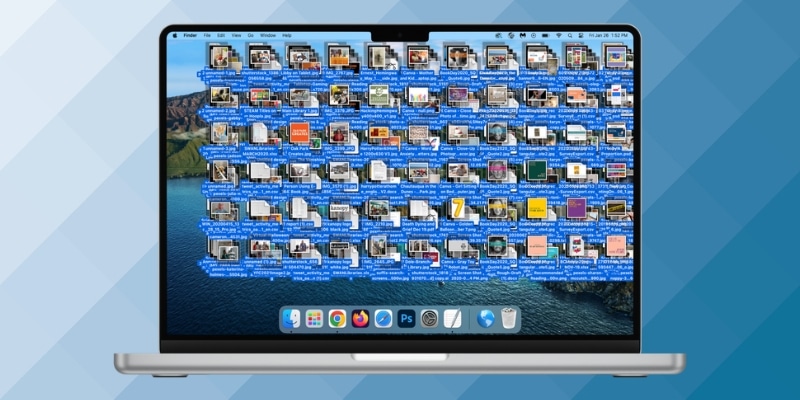Image resolution: width=800 pixels, height=400 pixels.
Task: Open the File menu
Action: [207, 36]
